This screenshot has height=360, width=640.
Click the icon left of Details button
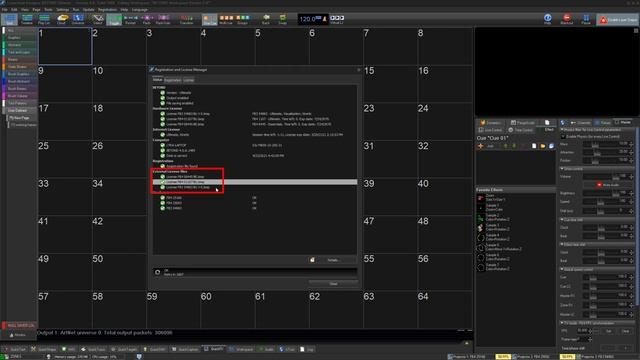[312, 260]
